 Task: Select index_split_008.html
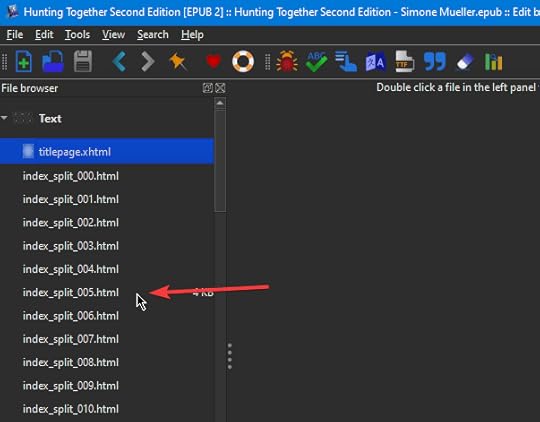[x=107, y=362]
